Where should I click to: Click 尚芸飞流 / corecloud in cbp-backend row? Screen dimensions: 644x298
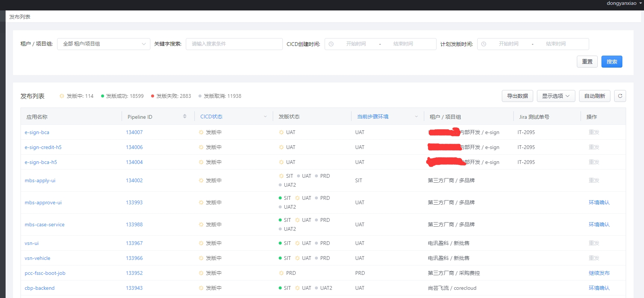452,288
